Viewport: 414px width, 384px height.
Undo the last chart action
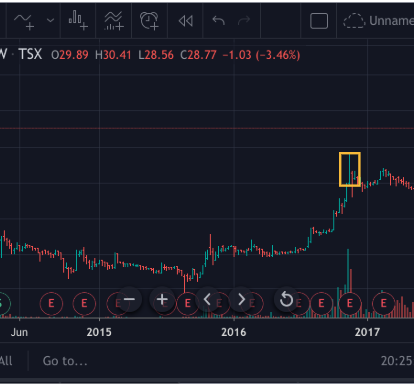(219, 21)
